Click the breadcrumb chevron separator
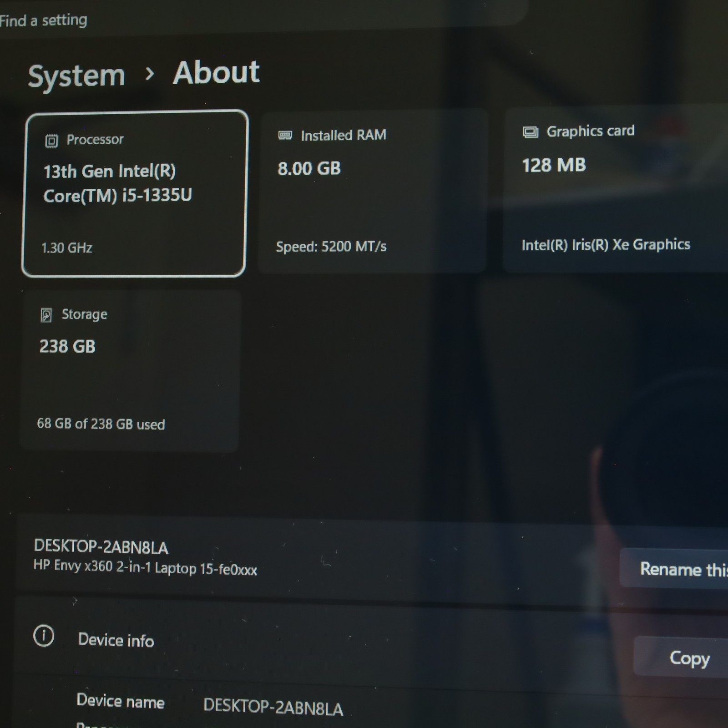Viewport: 728px width, 728px height. [149, 74]
